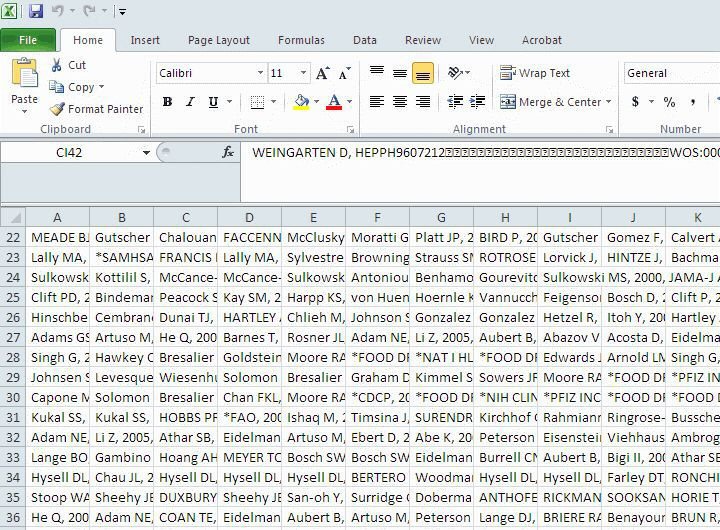
Task: Click the Save icon in quick access toolbar
Action: click(36, 11)
